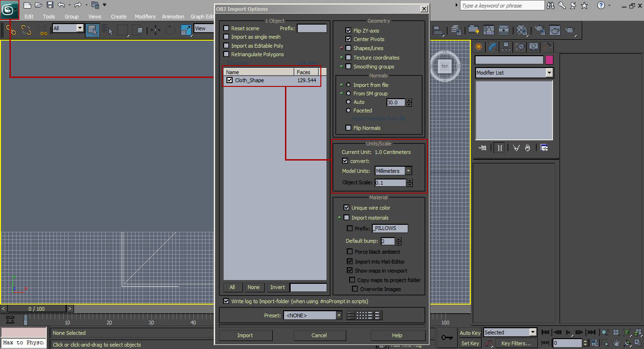This screenshot has width=644, height=349.
Task: Click the Undo arrow icon
Action: click(61, 5)
